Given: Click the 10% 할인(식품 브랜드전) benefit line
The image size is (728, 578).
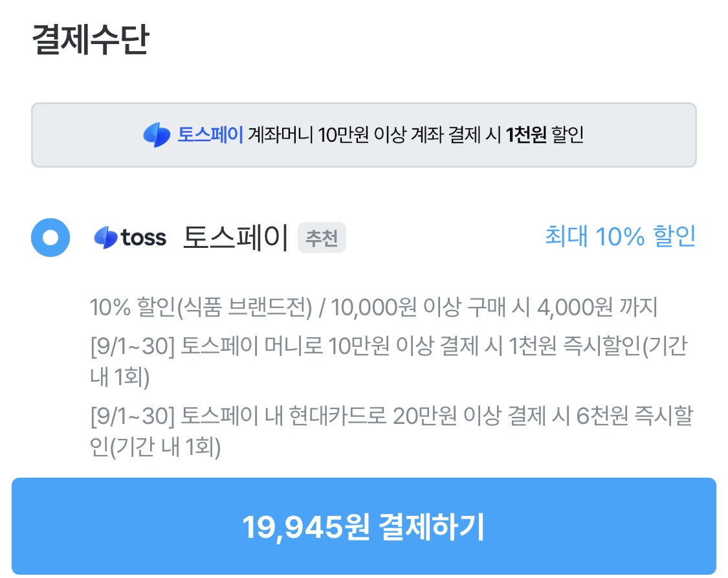Looking at the screenshot, I should coord(202,308).
